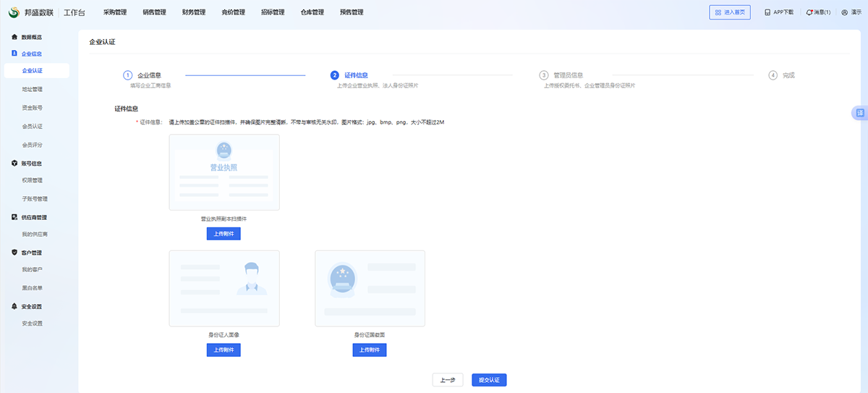Viewport: 868px width, 393px height.
Task: Click the 营业执照 placeholder image
Action: [224, 172]
